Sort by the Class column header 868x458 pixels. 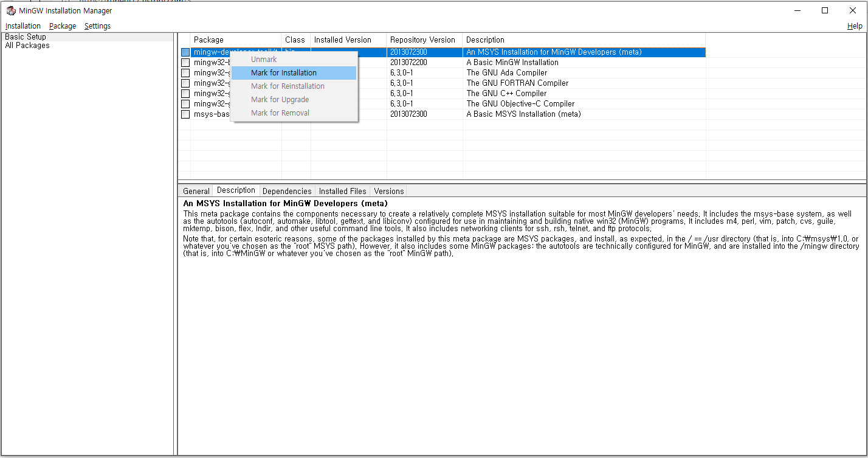coord(296,40)
